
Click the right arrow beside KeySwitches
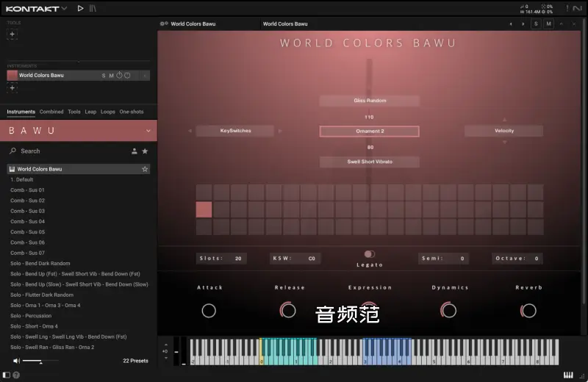point(280,131)
